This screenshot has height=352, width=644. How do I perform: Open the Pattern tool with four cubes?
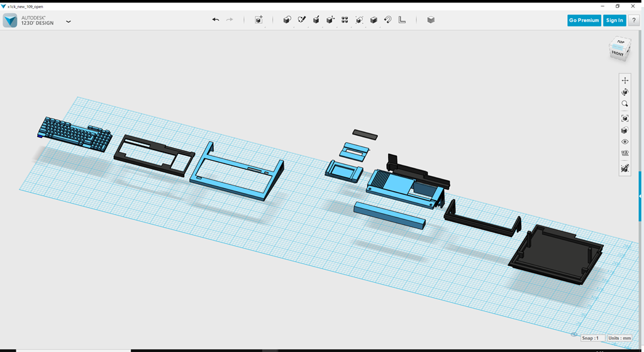pos(345,20)
